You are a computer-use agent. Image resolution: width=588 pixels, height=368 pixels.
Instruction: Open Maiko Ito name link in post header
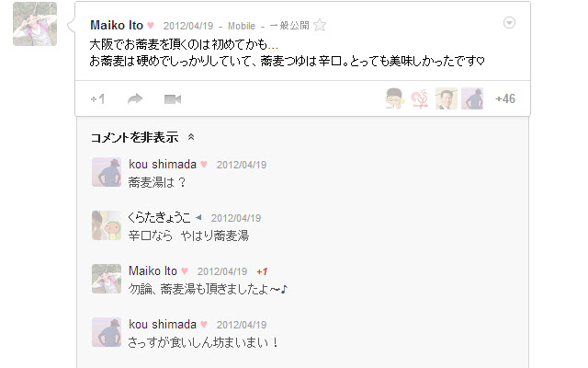tap(117, 26)
